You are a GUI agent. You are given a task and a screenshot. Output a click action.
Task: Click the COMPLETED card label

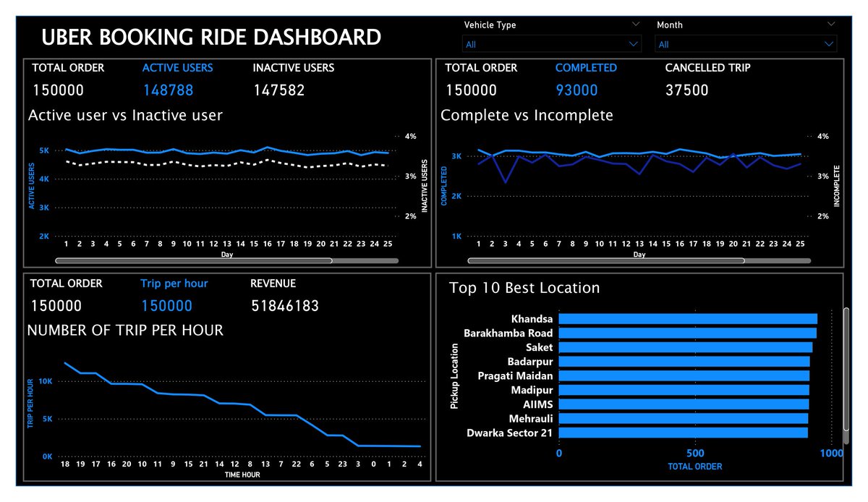586,68
